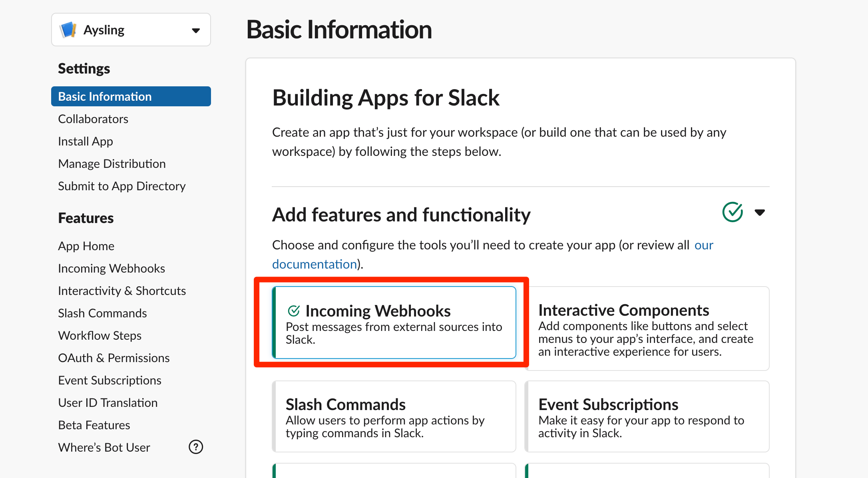Go to Install App page
The width and height of the screenshot is (868, 478).
click(x=86, y=141)
